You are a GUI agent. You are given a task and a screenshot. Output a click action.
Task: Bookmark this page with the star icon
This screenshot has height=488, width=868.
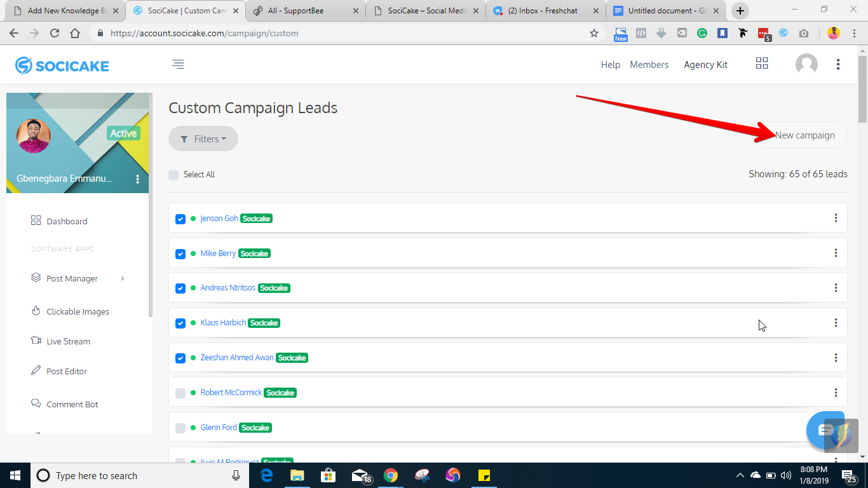coord(594,33)
